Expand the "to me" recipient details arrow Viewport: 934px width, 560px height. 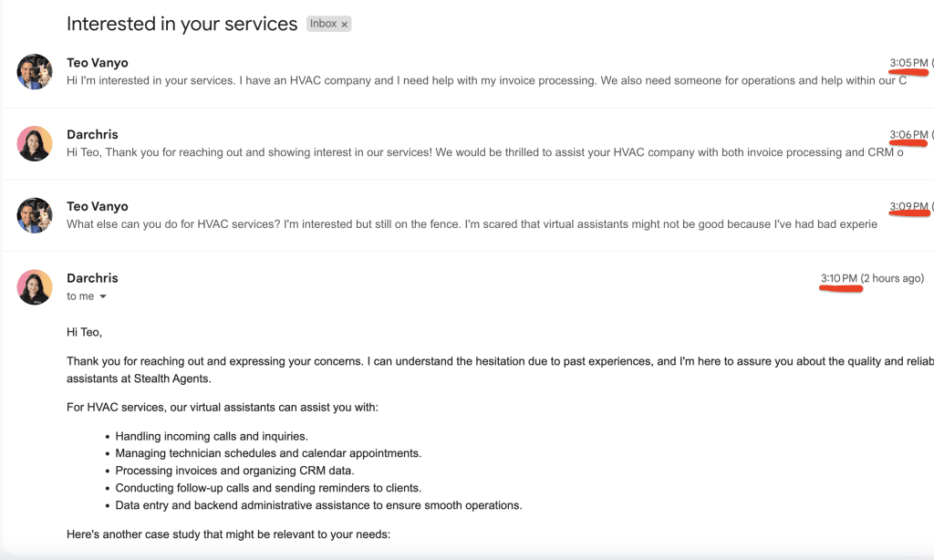coord(103,297)
